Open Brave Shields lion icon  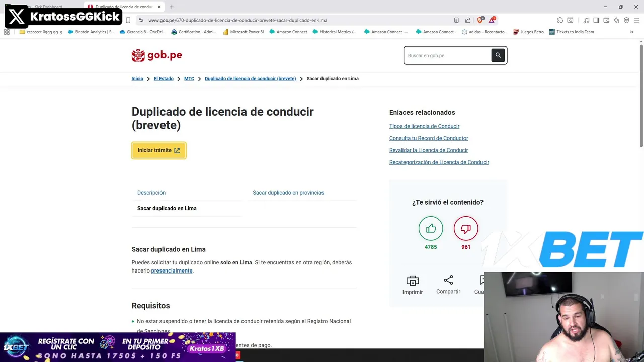[480, 20]
